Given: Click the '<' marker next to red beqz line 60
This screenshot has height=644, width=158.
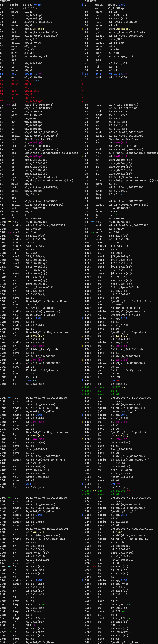Looking at the screenshot, I should pyautogui.click(x=82, y=81).
